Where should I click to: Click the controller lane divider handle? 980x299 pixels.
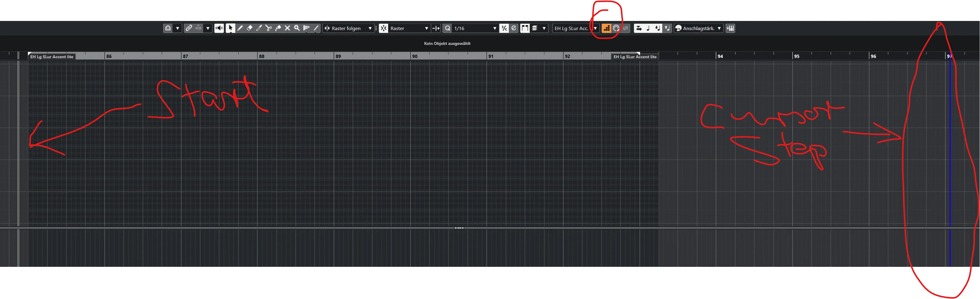pyautogui.click(x=459, y=228)
